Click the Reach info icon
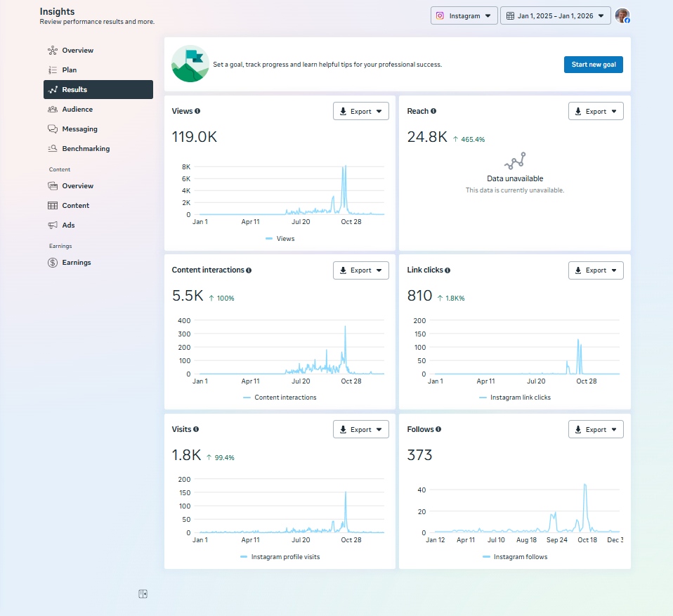This screenshot has height=616, width=673. (x=433, y=111)
